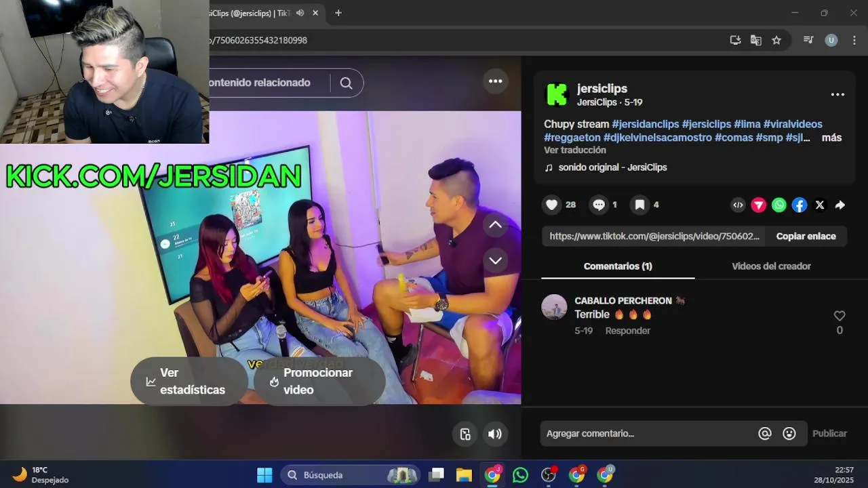Toggle the auto-scroll icon beside volume

pyautogui.click(x=465, y=434)
